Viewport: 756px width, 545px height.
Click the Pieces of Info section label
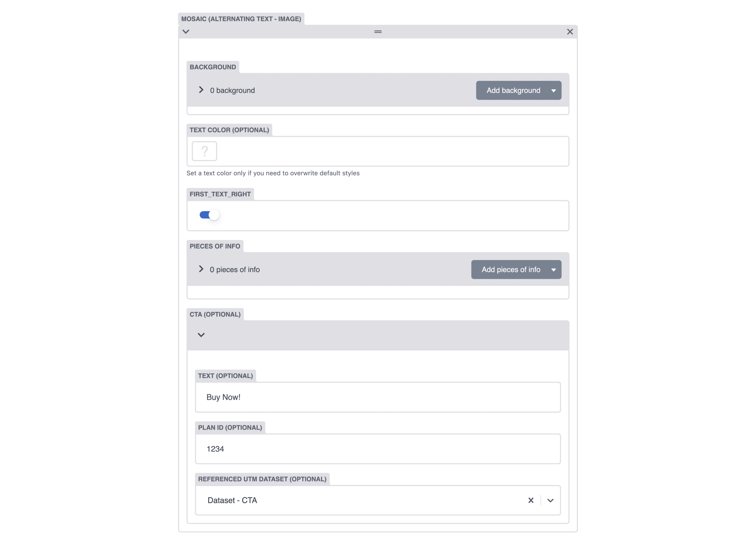(x=215, y=246)
